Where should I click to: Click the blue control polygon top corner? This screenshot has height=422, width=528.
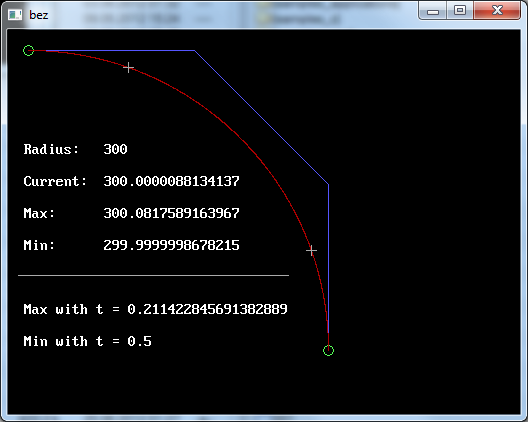[195, 51]
